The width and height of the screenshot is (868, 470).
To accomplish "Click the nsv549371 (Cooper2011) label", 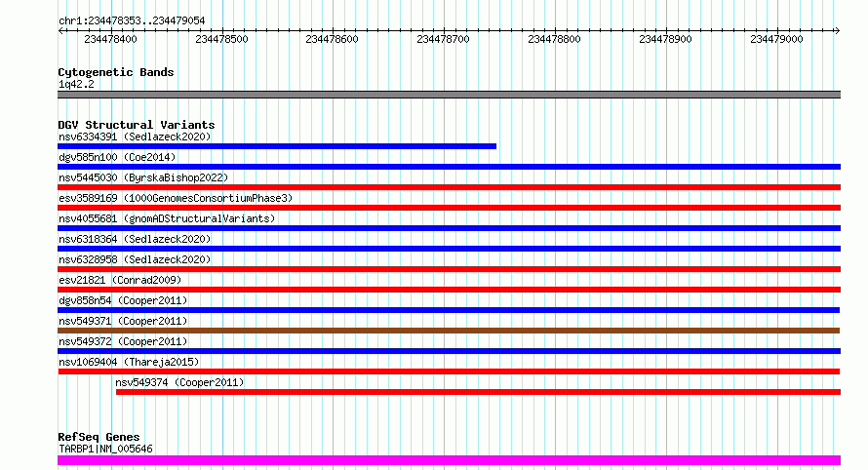I will click(123, 321).
